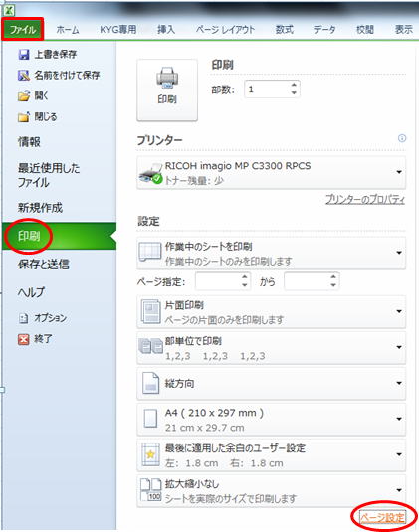Click the large printer 印刷 button
Image resolution: width=419 pixels, height=532 pixels.
click(167, 89)
